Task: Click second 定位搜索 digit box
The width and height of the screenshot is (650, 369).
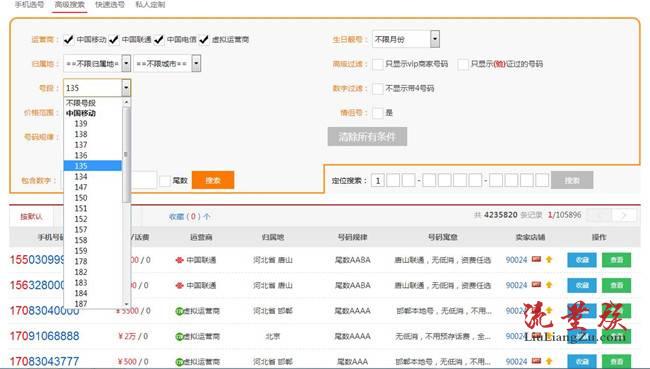Action: [x=393, y=181]
